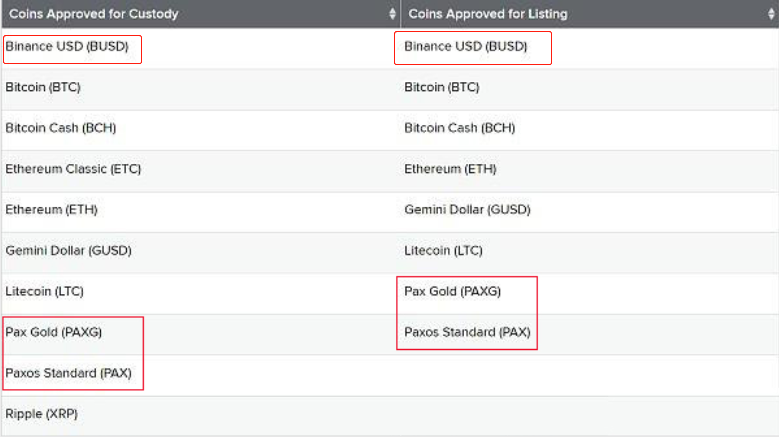779x437 pixels.
Task: Select Bitcoin Cash (BCH) in Listing column
Action: pyautogui.click(x=460, y=128)
